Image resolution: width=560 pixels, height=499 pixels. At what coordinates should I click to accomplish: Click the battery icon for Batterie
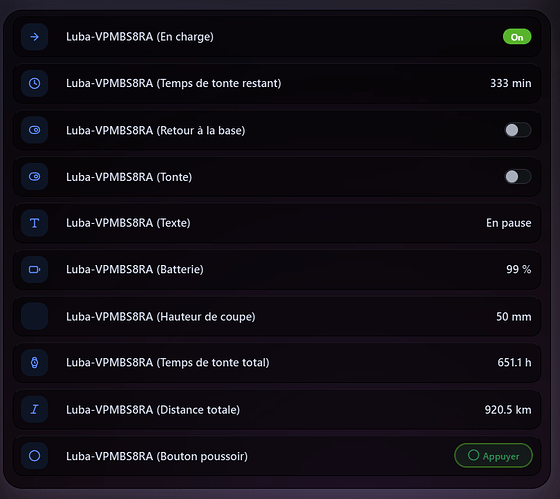point(35,270)
